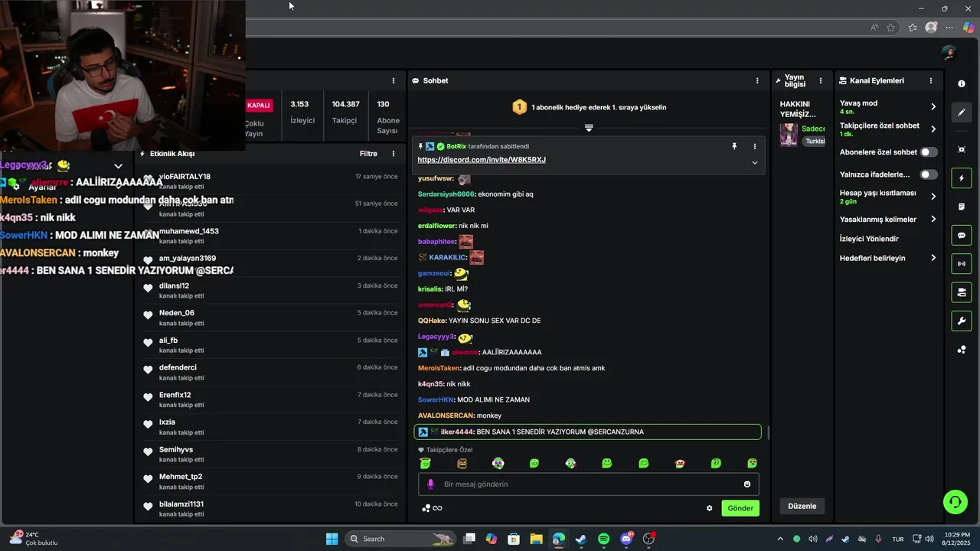
Task: Select the pencil edit icon in the sidebar
Action: pos(962,112)
